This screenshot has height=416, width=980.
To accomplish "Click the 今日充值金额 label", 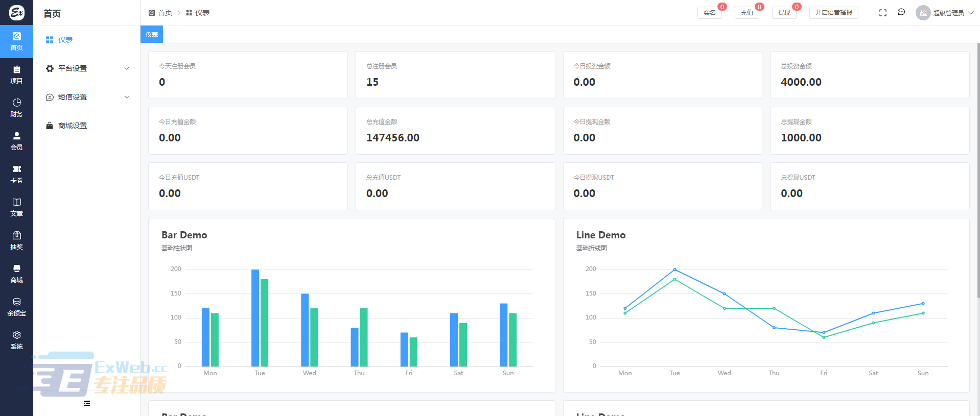I will click(x=177, y=122).
